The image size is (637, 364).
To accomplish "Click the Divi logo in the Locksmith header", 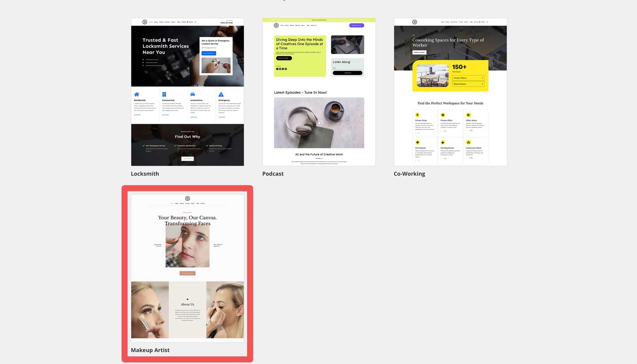I will pyautogui.click(x=144, y=22).
